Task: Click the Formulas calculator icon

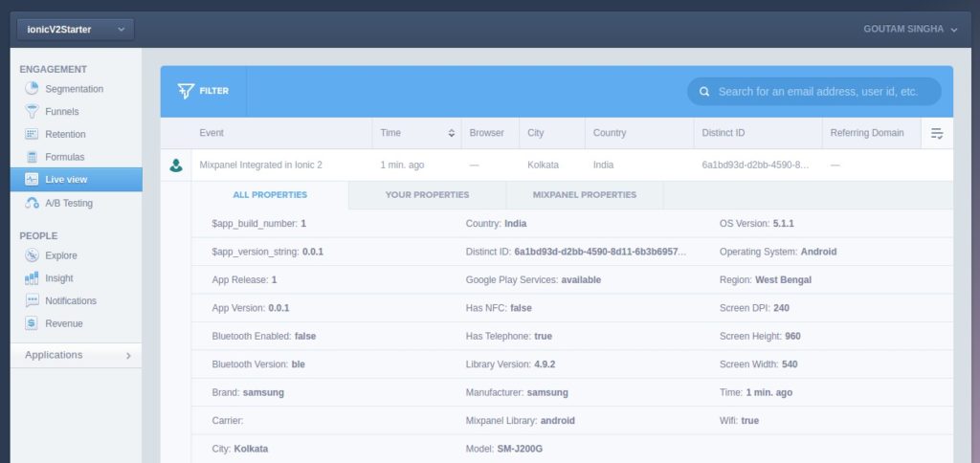Action: [x=32, y=157]
